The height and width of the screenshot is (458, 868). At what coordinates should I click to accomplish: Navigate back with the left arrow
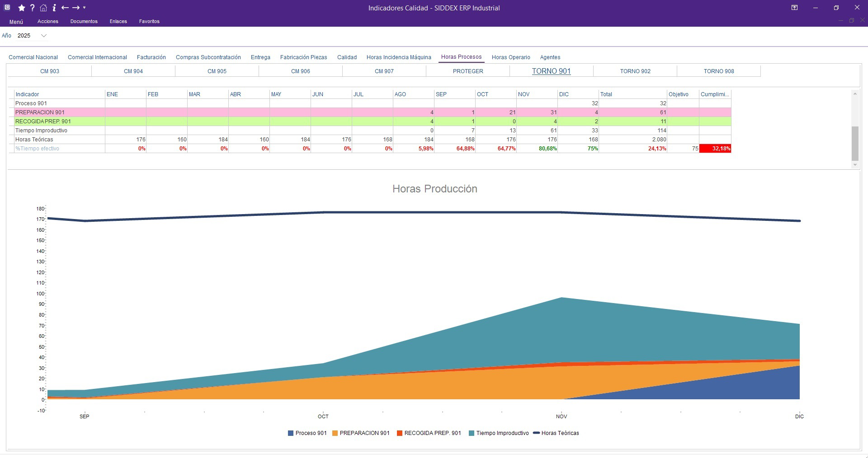pyautogui.click(x=65, y=8)
